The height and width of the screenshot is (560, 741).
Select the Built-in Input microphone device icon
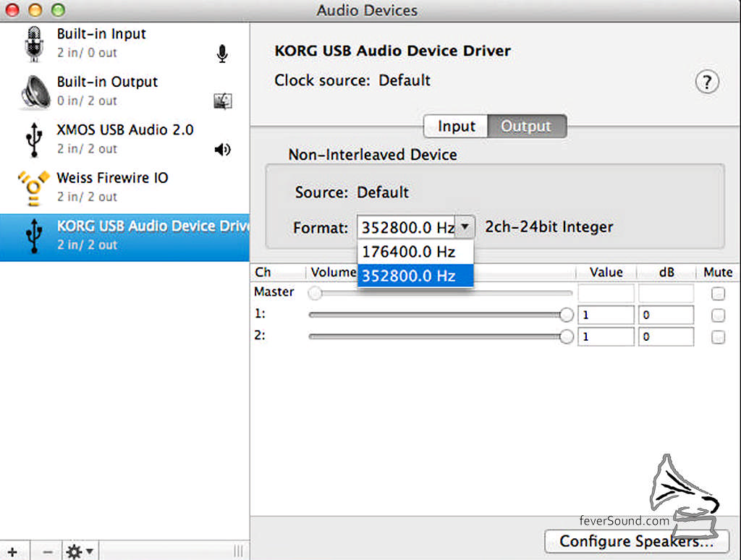pyautogui.click(x=34, y=44)
